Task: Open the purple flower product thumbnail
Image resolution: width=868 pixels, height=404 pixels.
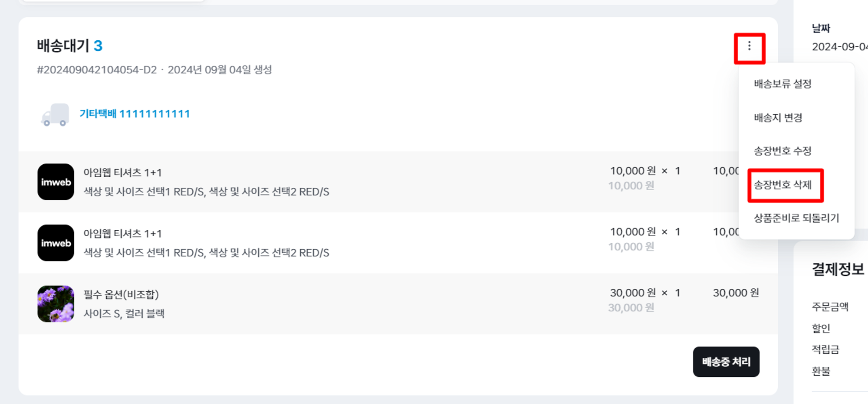Action: (56, 304)
